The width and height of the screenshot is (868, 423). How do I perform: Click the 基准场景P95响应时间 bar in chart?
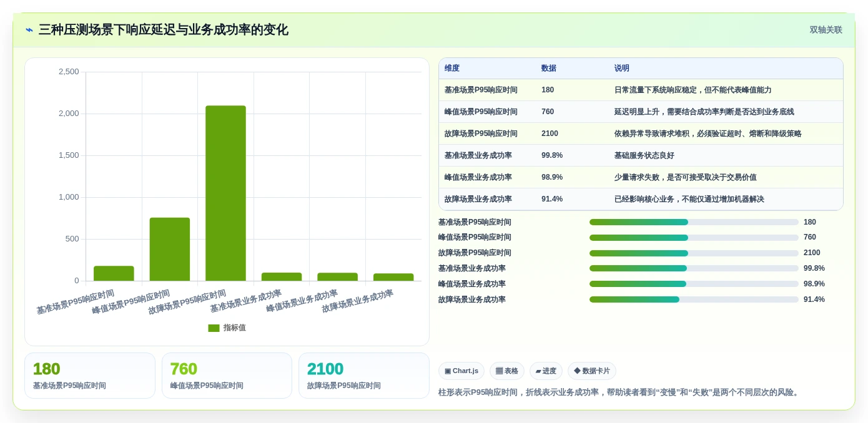(x=114, y=273)
